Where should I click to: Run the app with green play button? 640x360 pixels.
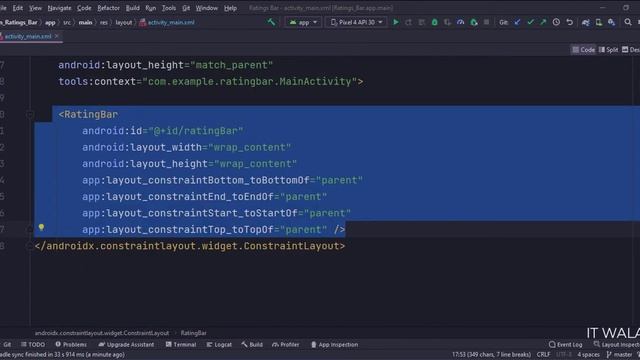396,22
